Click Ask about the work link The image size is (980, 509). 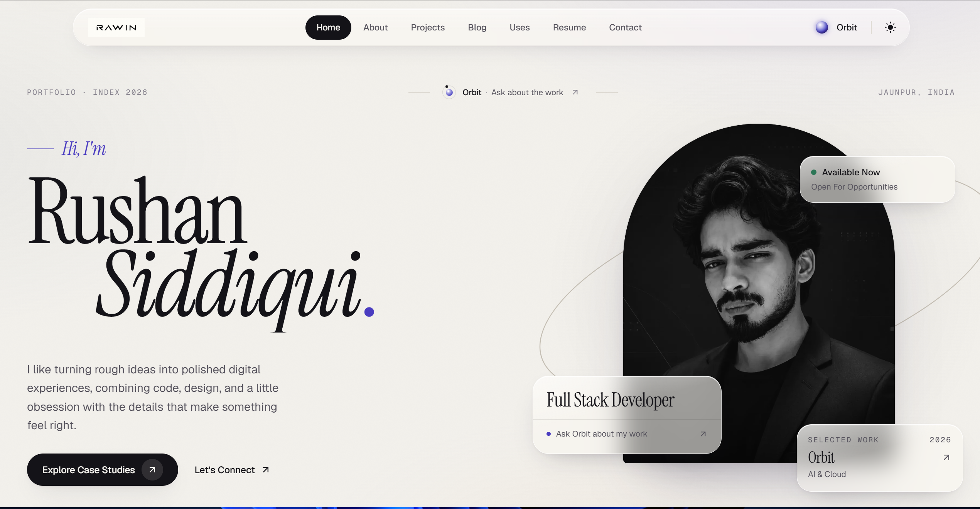click(527, 92)
